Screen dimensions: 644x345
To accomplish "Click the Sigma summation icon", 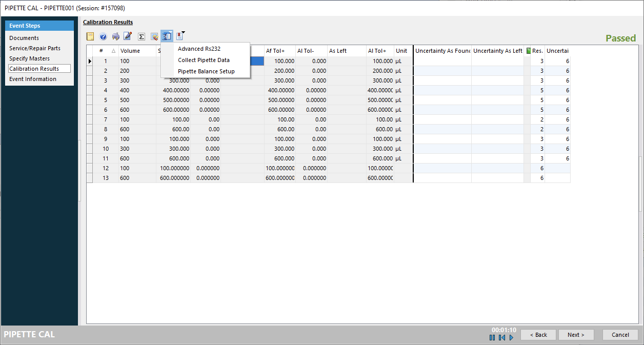I will coord(142,36).
